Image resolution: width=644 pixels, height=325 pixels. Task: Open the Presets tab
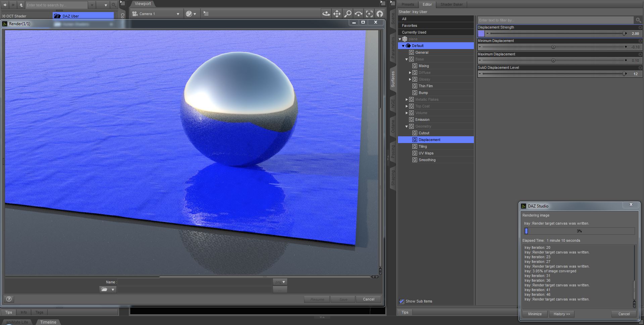408,4
